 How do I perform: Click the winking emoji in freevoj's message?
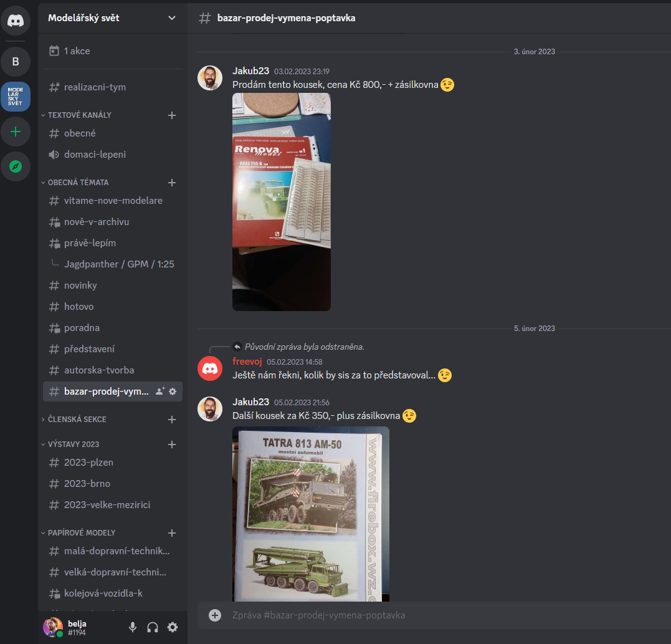445,375
